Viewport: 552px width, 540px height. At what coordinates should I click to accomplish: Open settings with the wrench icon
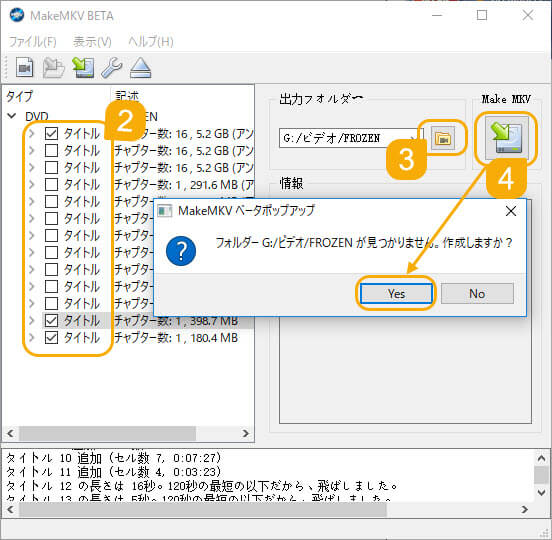[x=112, y=67]
